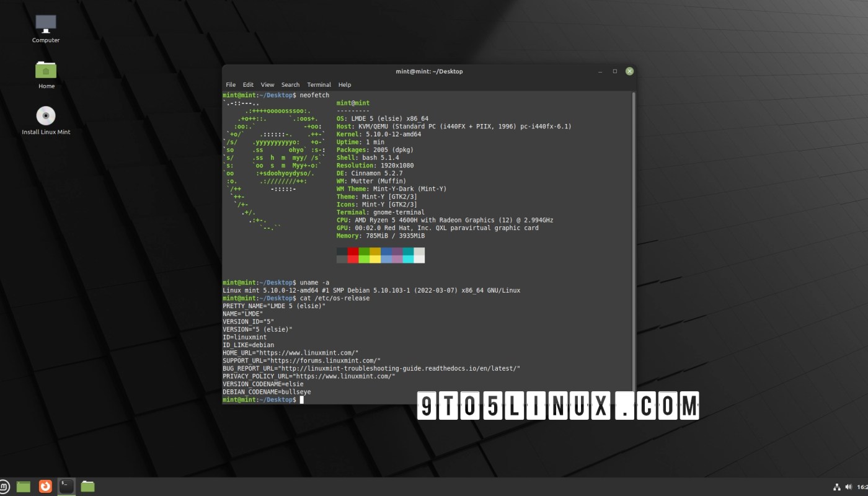868x496 pixels.
Task: Click the 'Packages: 2005 (dpkg)' line
Action: click(x=374, y=150)
